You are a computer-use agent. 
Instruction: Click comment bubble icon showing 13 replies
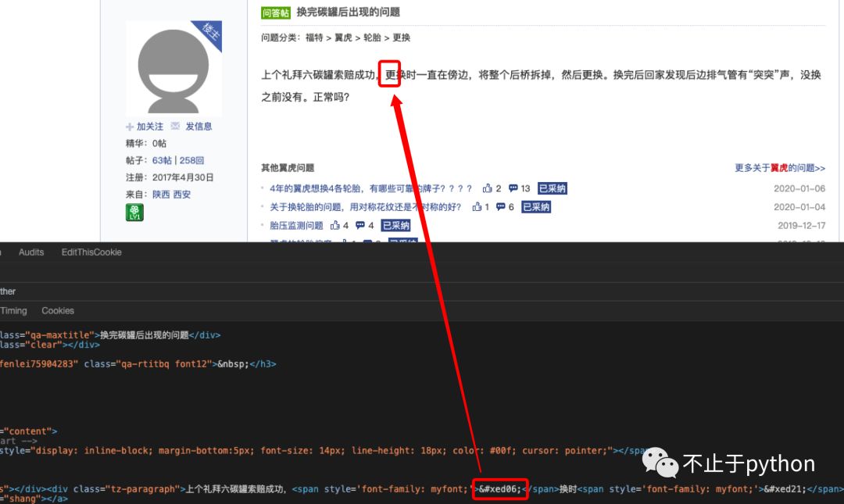click(x=513, y=188)
